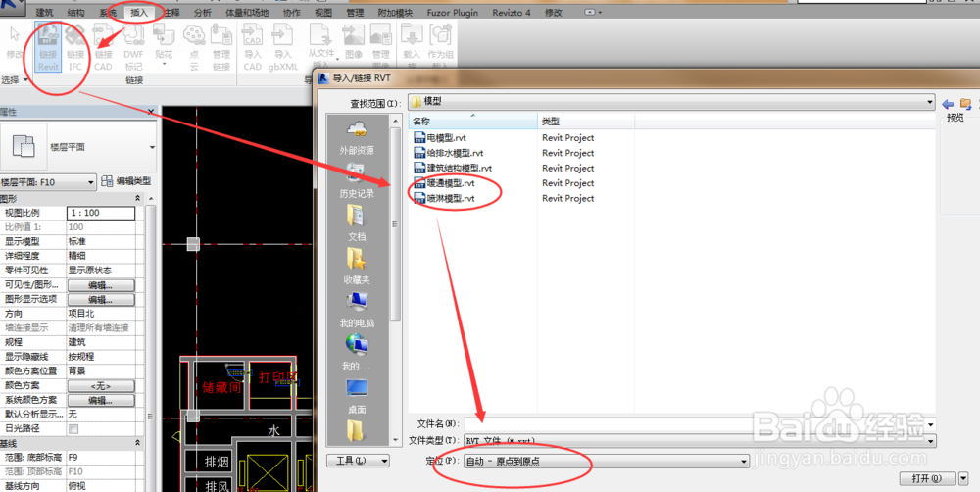Click the DWF 标记 markup icon
Image resolution: width=980 pixels, height=492 pixels.
(133, 47)
